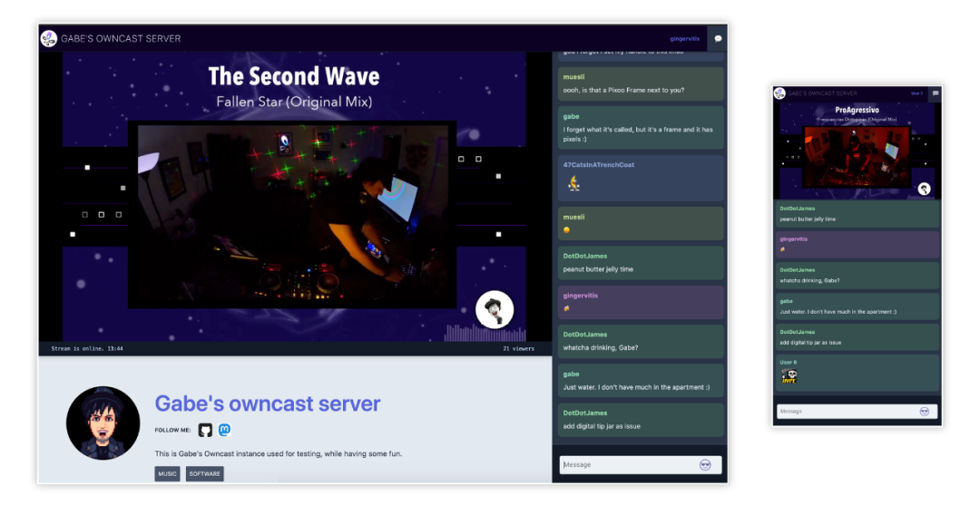Click Gabe's round profile avatar image
Viewport: 980px width, 515px height.
coord(103,423)
